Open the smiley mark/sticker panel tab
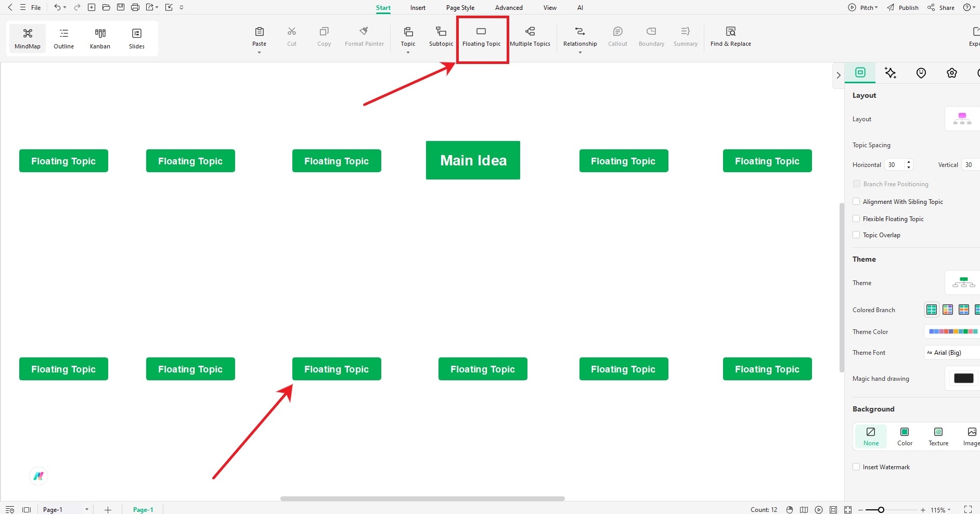The width and height of the screenshot is (980, 514). pos(921,73)
